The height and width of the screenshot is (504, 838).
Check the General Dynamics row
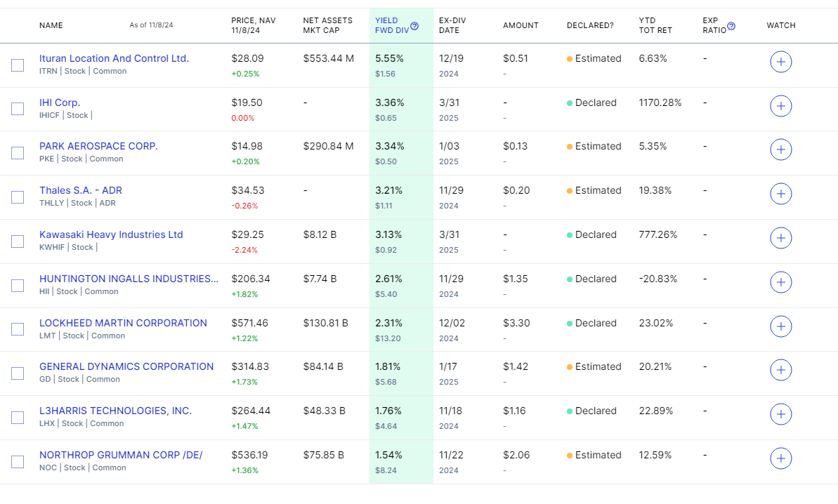[18, 373]
